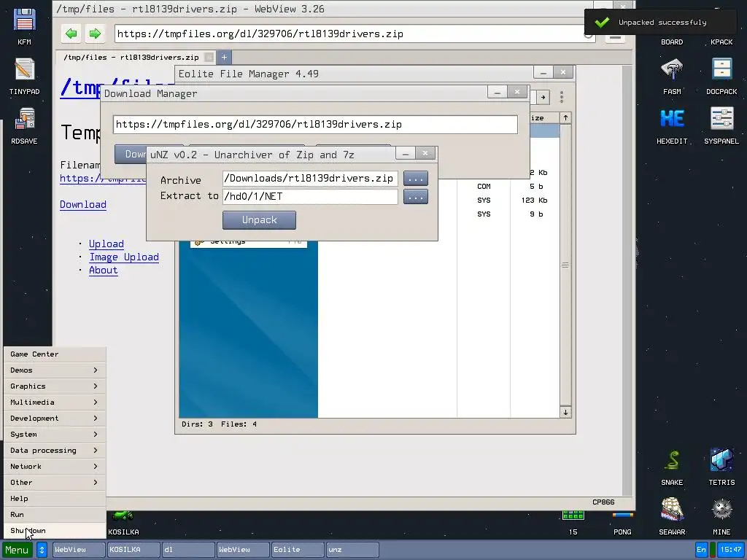
Task: Open Game Center from the menu
Action: 55,354
